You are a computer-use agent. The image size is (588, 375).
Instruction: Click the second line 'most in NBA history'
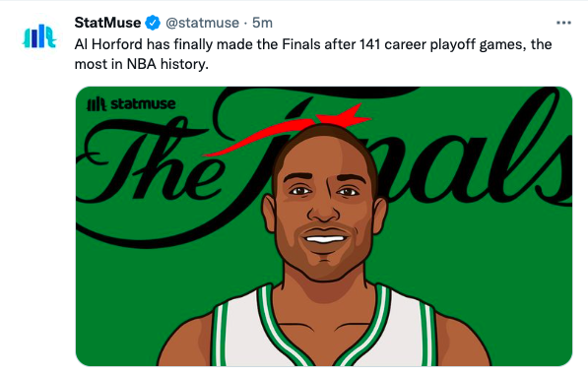click(142, 64)
